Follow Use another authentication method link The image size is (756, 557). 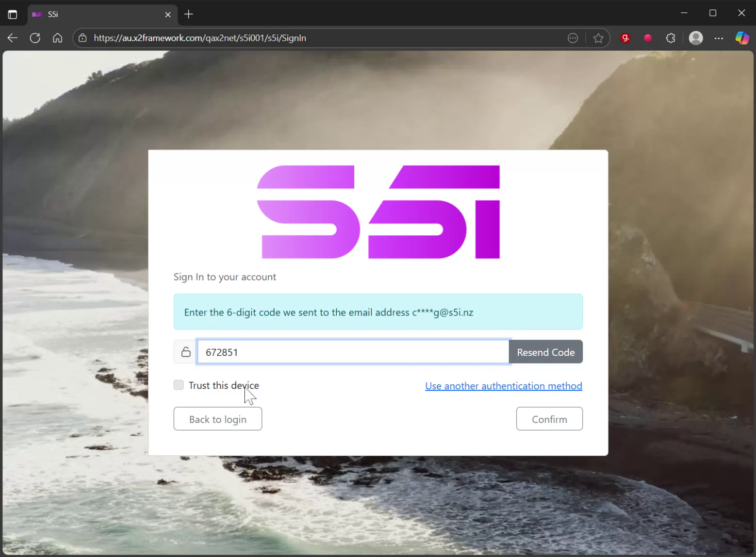(x=503, y=386)
